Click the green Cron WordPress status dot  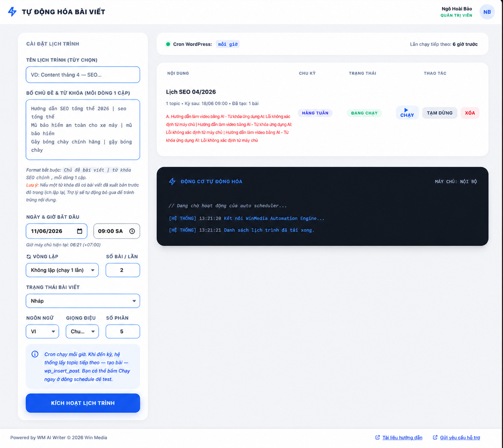click(168, 44)
